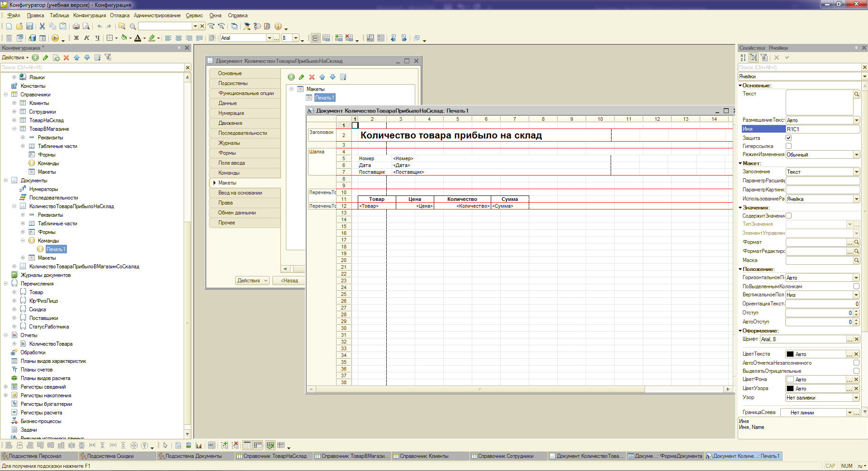Enable the Гиперссылка checkbox
This screenshot has width=868, height=471.
tap(789, 146)
